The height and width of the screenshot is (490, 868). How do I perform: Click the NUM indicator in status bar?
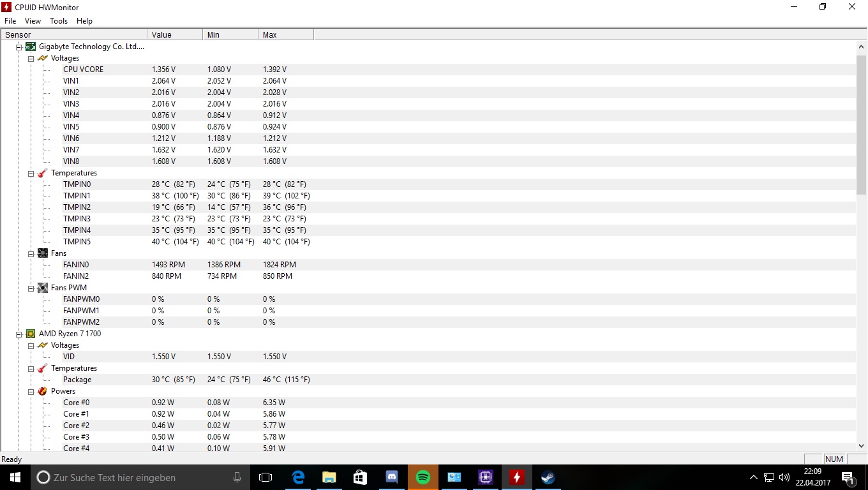click(834, 459)
